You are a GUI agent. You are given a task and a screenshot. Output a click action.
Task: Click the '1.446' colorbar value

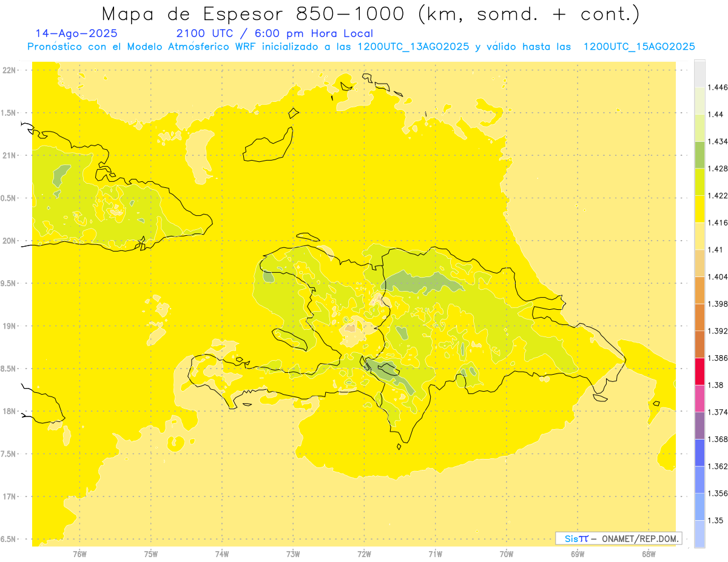(x=717, y=87)
